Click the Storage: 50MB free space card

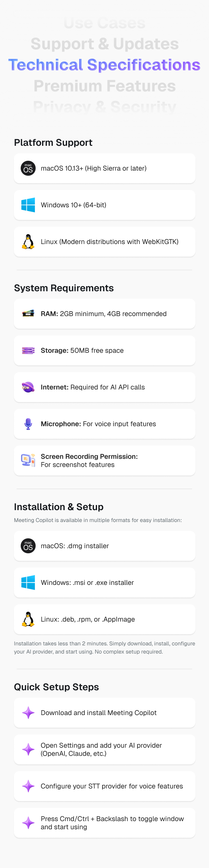(104, 350)
